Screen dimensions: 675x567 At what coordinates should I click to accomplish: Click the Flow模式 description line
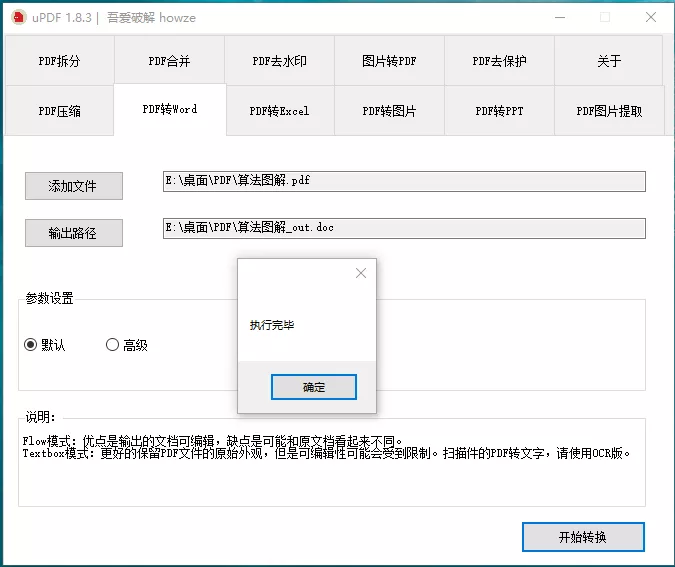[213, 441]
